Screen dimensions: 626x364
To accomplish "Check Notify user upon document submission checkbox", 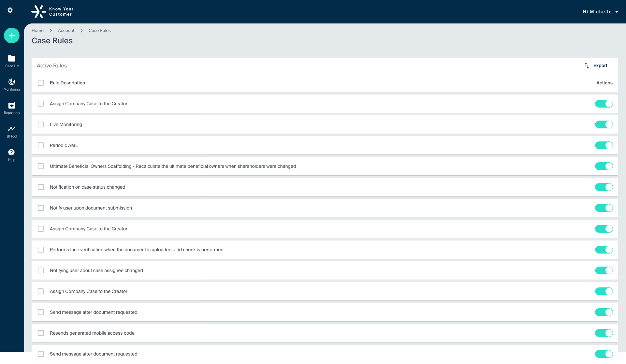I will (x=41, y=208).
